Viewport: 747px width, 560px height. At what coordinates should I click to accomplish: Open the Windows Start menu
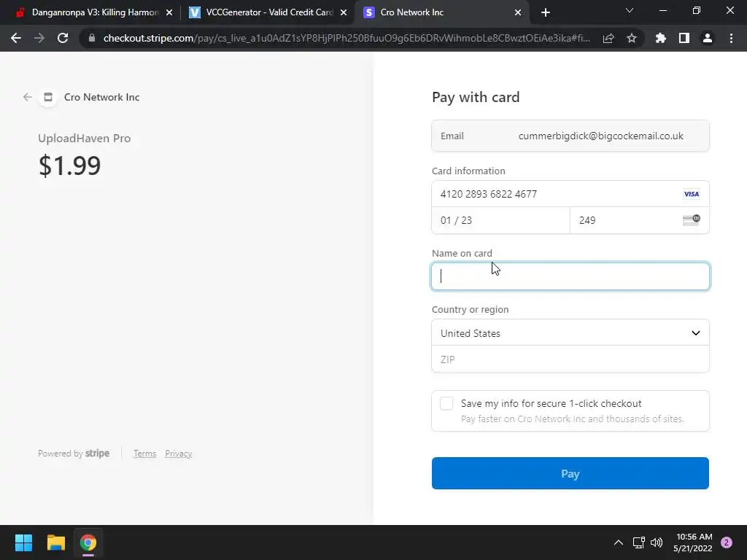23,542
